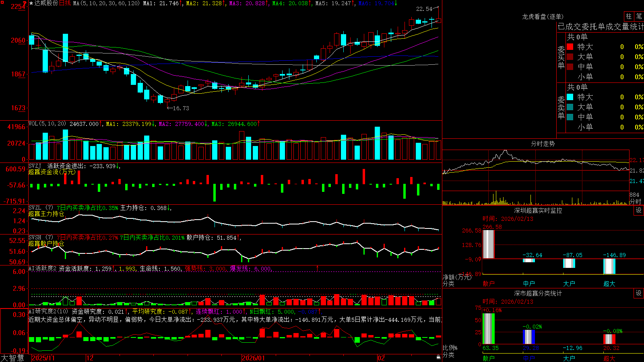
Task: Click the MA5: 19.247 value
Action: [x=333, y=3]
